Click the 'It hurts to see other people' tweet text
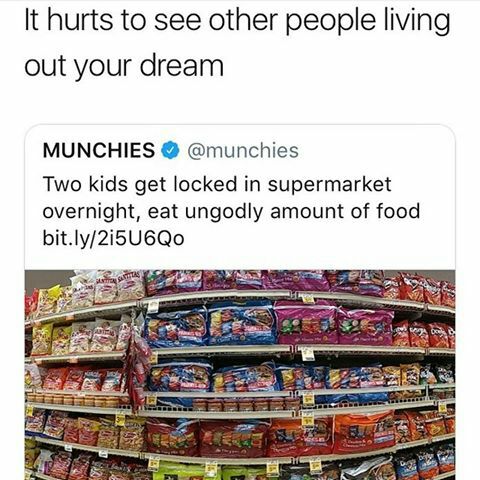This screenshot has height=480, width=480. coord(237,43)
